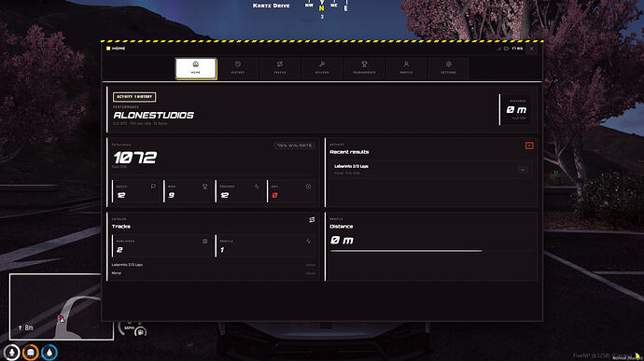Click the Tracks card heading
The height and width of the screenshot is (361, 644).
click(121, 227)
